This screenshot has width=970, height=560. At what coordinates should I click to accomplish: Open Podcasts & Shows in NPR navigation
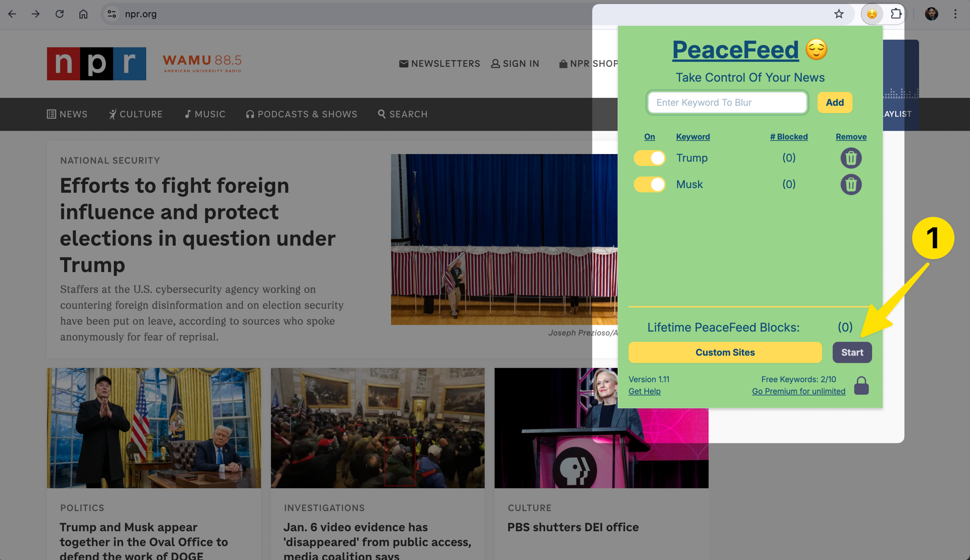pos(301,114)
